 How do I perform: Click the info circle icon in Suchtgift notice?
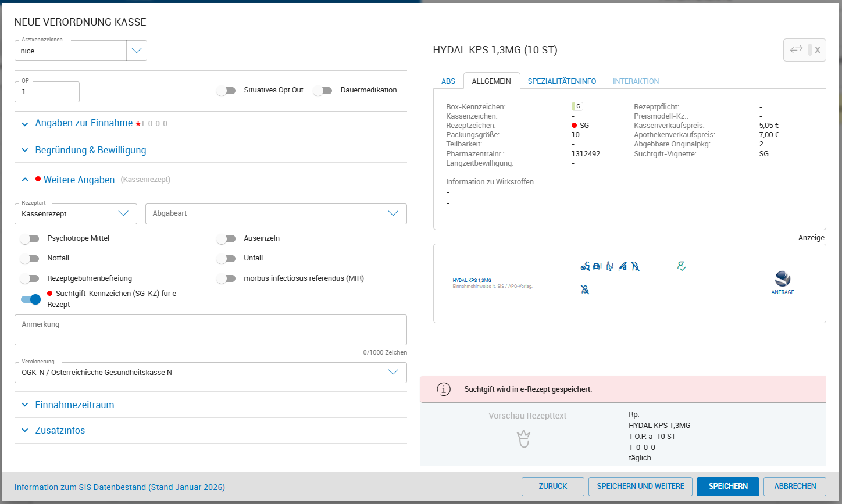[444, 389]
